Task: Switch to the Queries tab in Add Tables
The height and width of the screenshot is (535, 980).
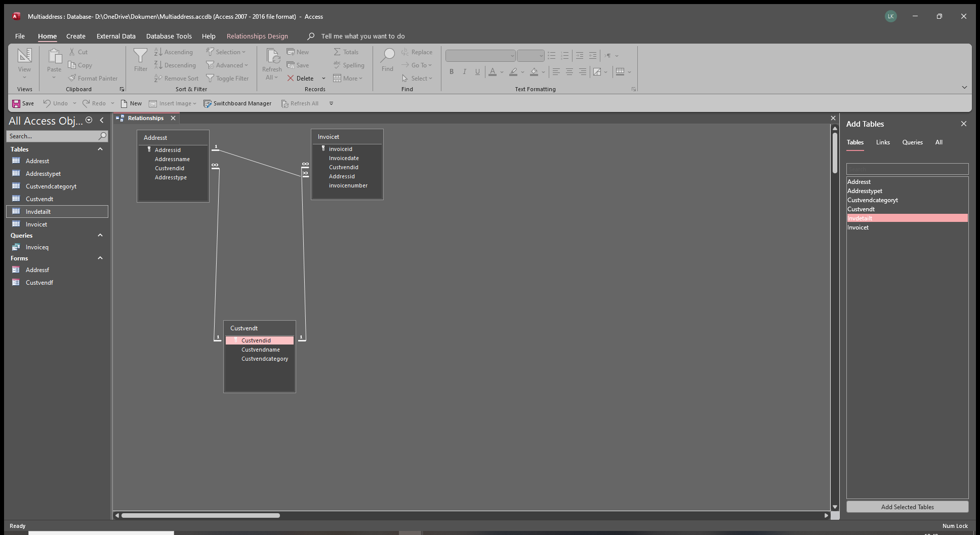Action: (912, 142)
